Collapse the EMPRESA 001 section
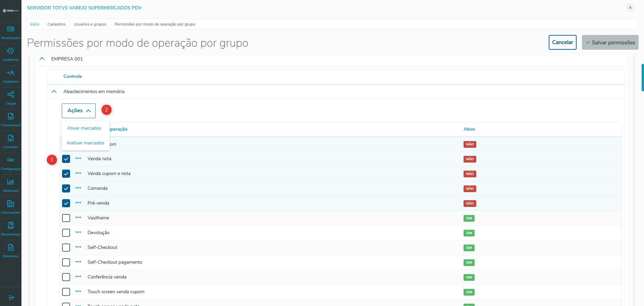Image resolution: width=644 pixels, height=306 pixels. point(42,59)
